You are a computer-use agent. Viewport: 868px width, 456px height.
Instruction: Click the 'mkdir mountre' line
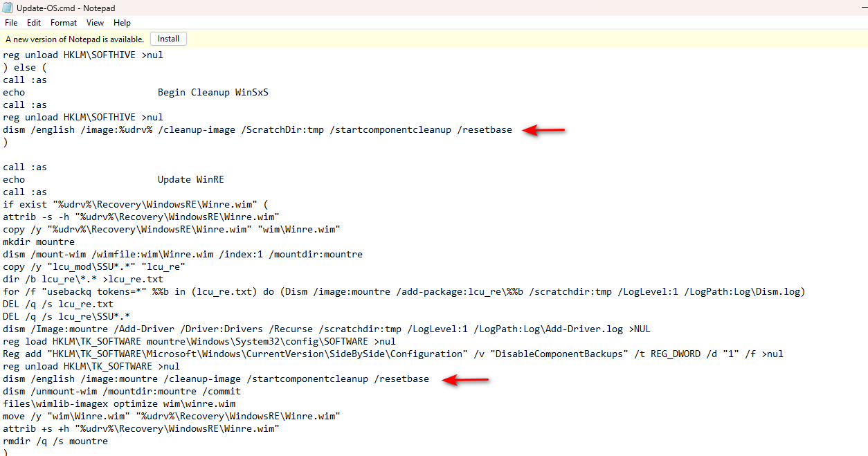[39, 241]
